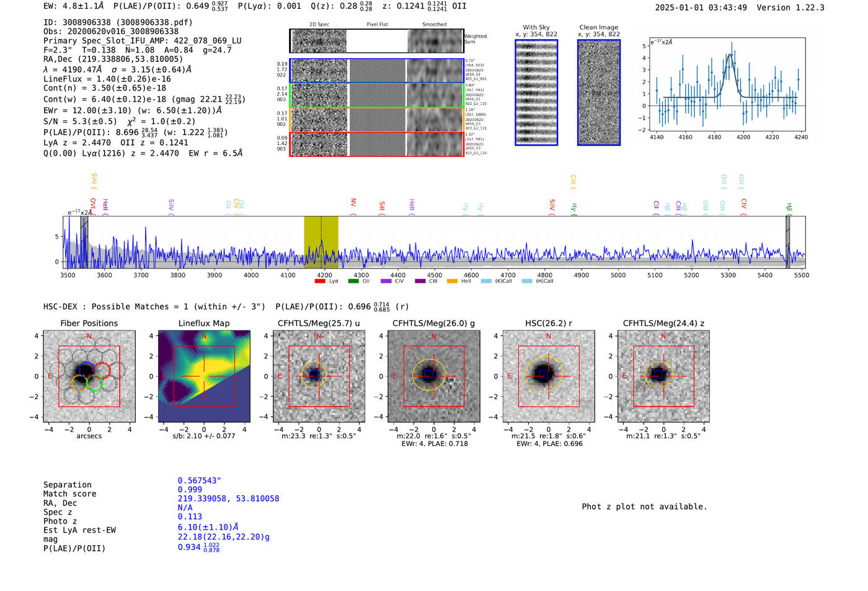The height and width of the screenshot is (591, 868).
Task: Click the 's/b: 2.10 +/- 0.077' caption
Action: click(x=204, y=436)
